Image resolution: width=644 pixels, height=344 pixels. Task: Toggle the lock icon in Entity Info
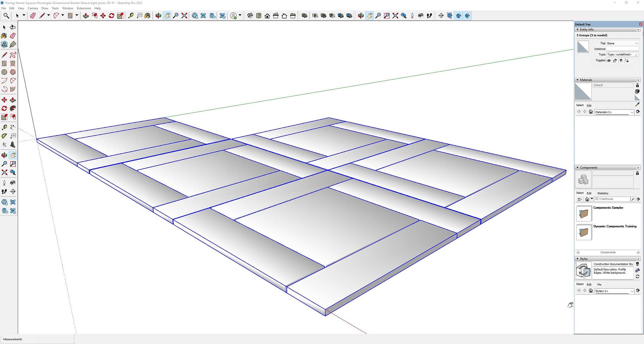coord(615,61)
